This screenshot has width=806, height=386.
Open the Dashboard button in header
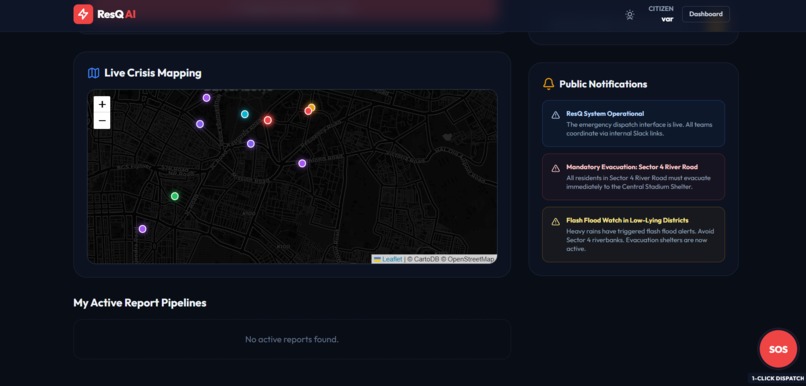706,14
